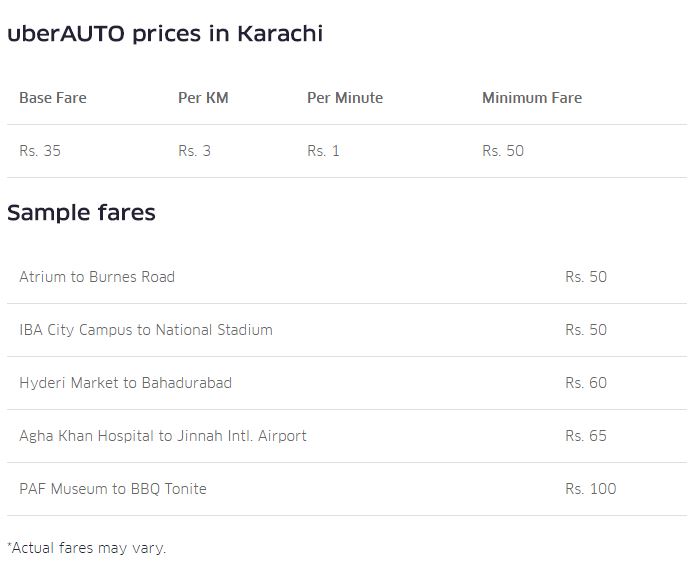
Task: Click the Per Minute column header
Action: pos(345,98)
